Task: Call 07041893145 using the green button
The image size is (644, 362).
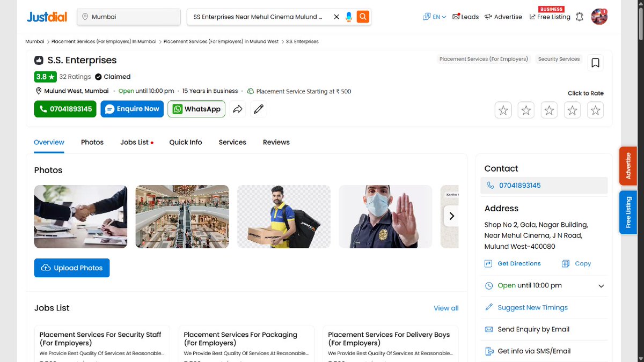Action: click(x=65, y=109)
